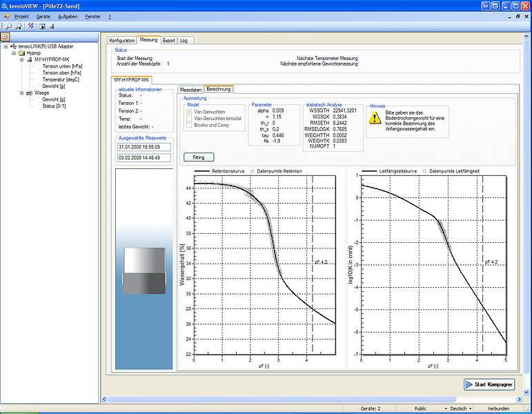Toggle the Van Genuchten model checkbox
Image resolution: width=532 pixels, height=414 pixels.
189,112
